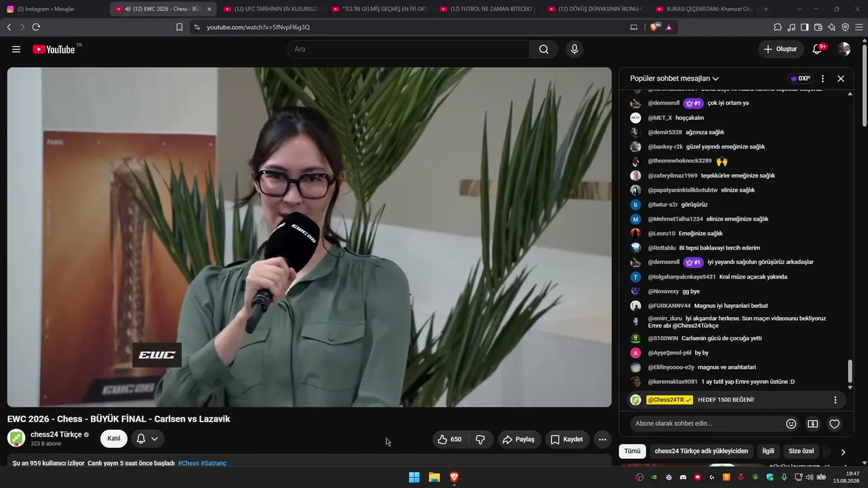Screen dimensions: 868x488
Task: Toggle the browser sidebar panel
Action: 805,27
